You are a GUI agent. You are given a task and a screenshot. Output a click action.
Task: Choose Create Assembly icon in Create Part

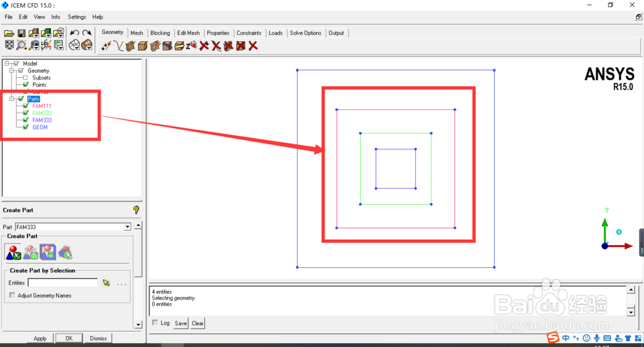click(x=31, y=252)
